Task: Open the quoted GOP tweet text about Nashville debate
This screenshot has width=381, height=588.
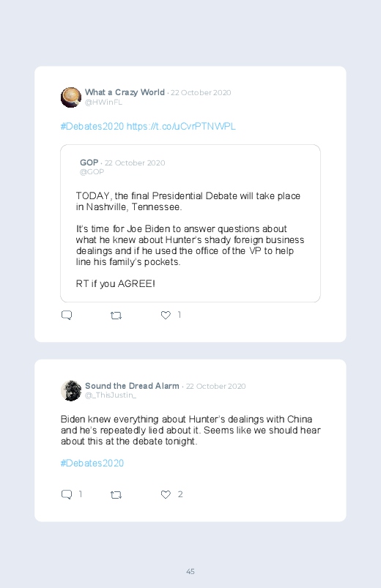Action: coord(190,239)
